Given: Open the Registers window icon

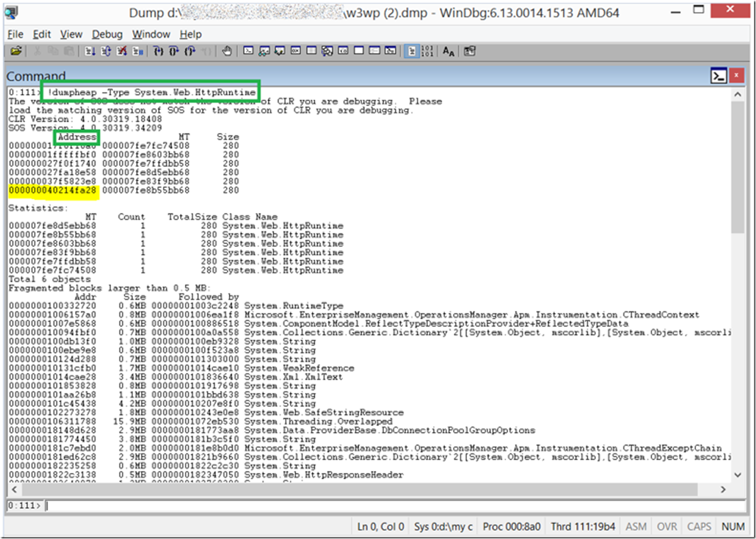Looking at the screenshot, I should coord(295,51).
